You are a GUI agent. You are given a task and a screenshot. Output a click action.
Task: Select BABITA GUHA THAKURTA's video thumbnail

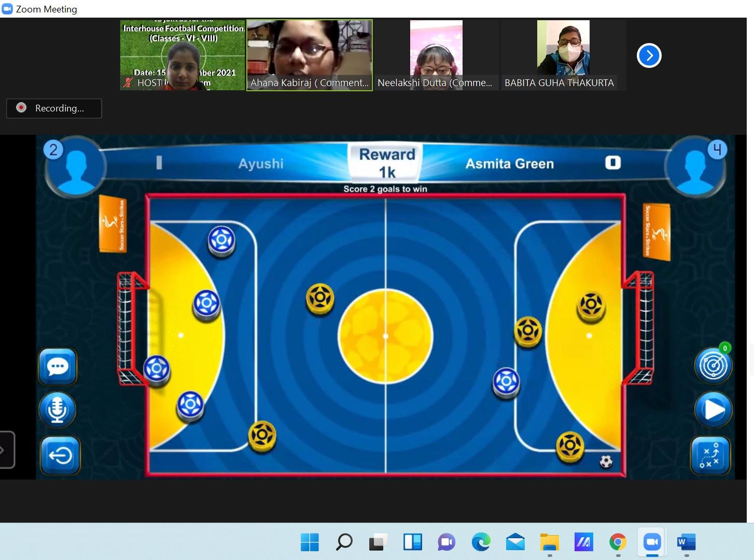[563, 55]
